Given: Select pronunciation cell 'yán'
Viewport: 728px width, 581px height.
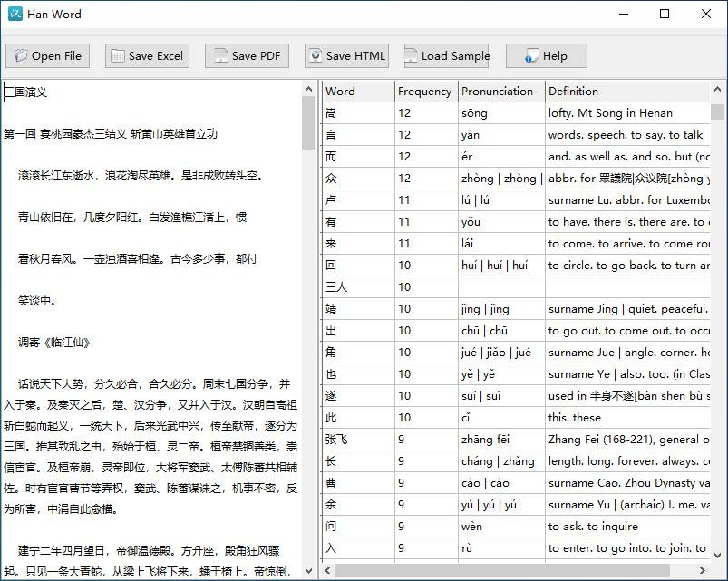Looking at the screenshot, I should 501,134.
